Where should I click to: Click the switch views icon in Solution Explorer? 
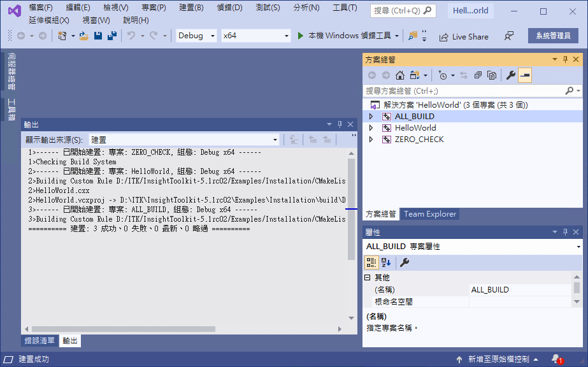[415, 75]
